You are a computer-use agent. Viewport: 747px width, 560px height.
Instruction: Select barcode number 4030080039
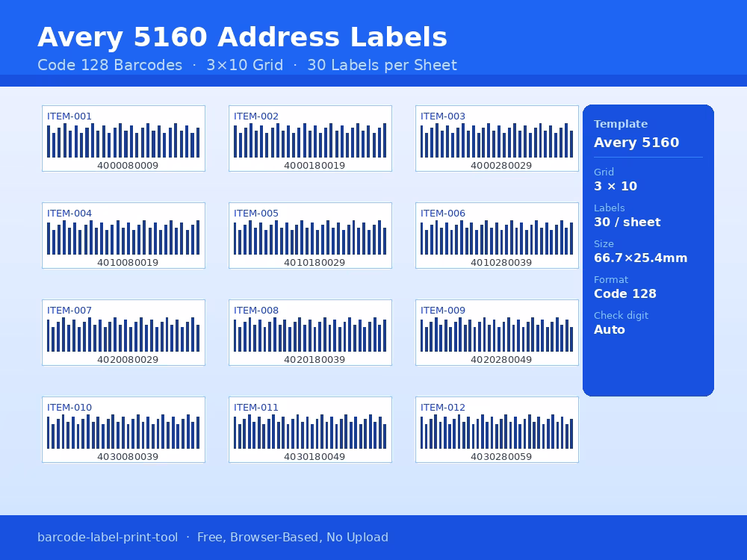[x=128, y=457]
